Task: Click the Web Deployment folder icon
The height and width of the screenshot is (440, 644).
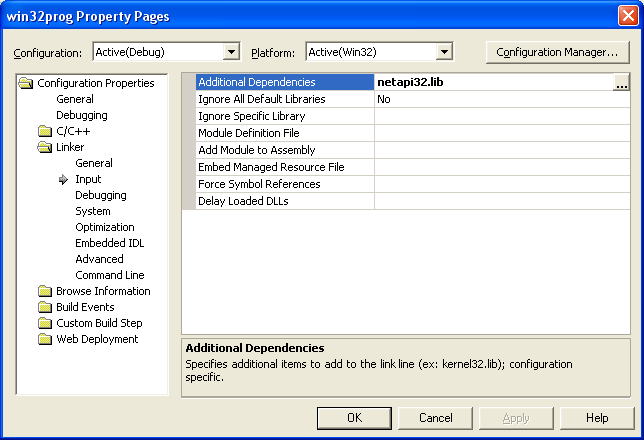Action: click(44, 339)
